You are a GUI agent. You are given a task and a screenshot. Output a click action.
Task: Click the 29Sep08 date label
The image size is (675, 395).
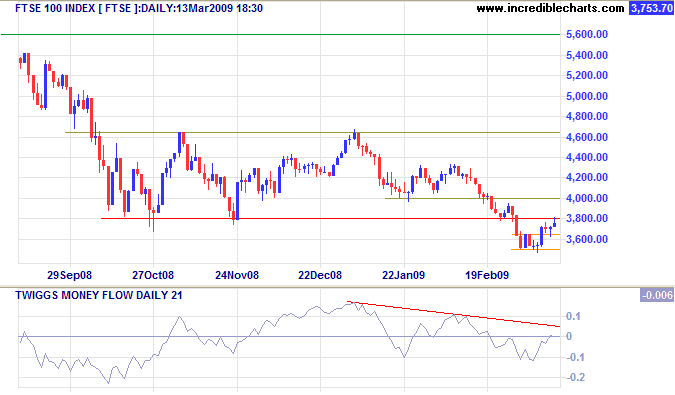click(x=70, y=275)
